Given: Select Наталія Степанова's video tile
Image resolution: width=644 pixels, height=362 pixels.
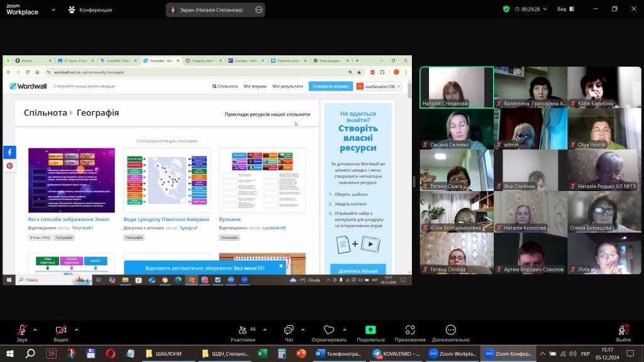Looking at the screenshot, I should [x=457, y=87].
